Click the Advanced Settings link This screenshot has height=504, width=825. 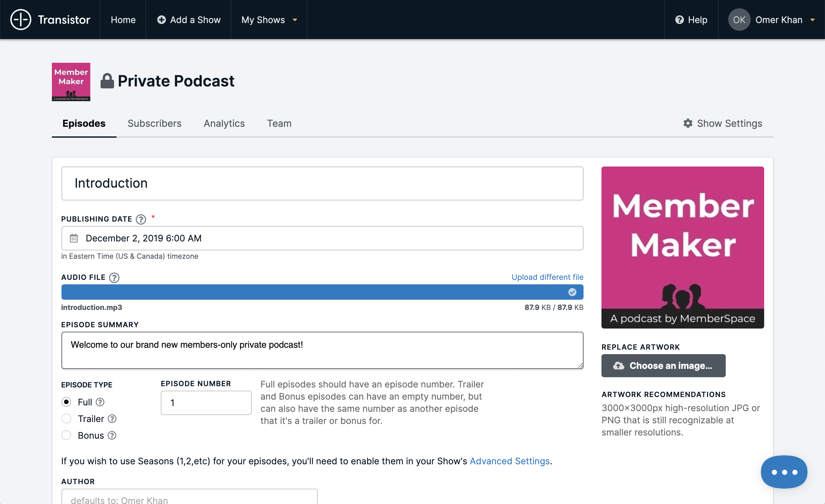510,461
